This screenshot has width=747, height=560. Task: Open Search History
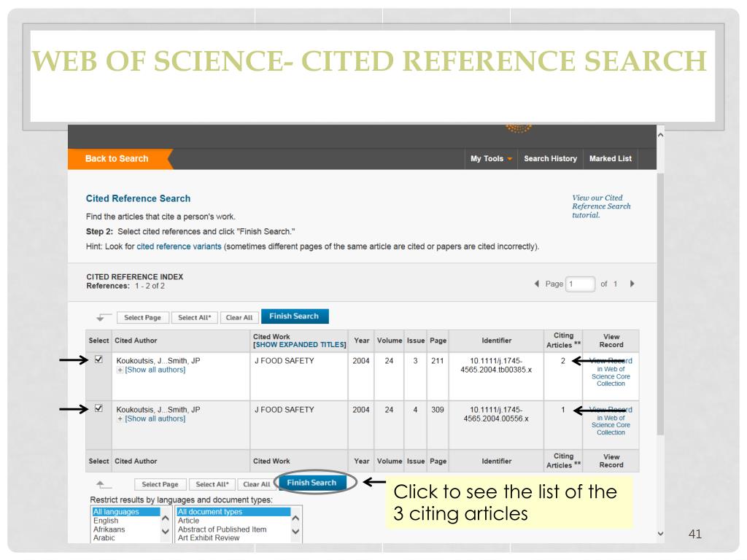point(550,159)
